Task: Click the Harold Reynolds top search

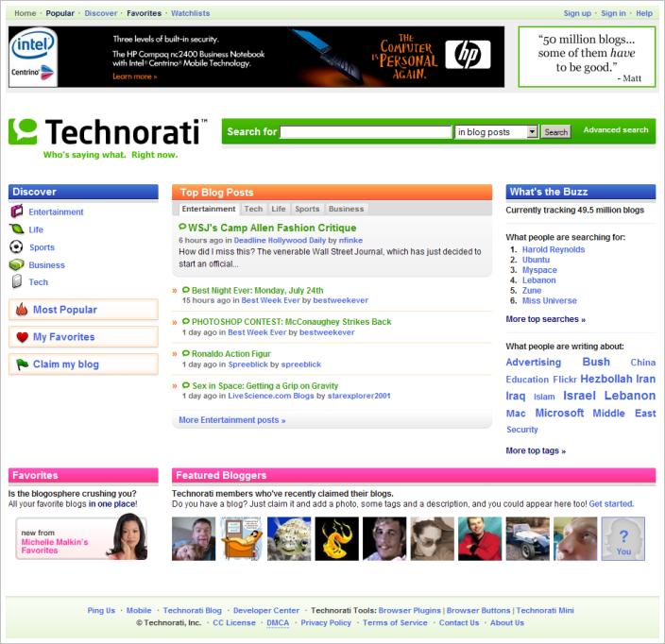Action: coord(554,249)
